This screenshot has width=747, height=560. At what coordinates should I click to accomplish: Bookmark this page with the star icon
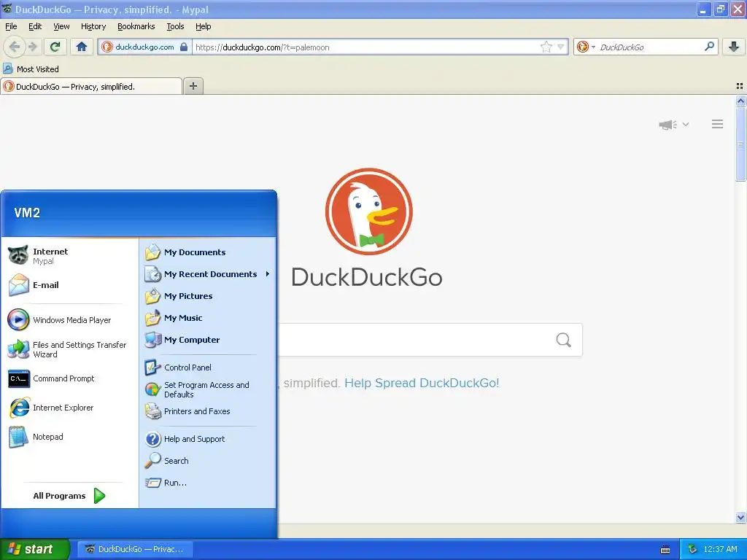pos(546,47)
